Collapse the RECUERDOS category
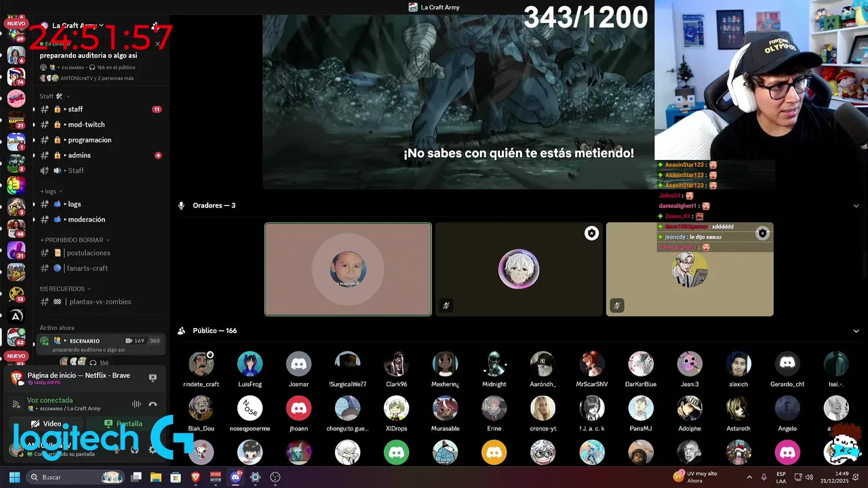Screen dimensions: 868x488 tap(66, 289)
